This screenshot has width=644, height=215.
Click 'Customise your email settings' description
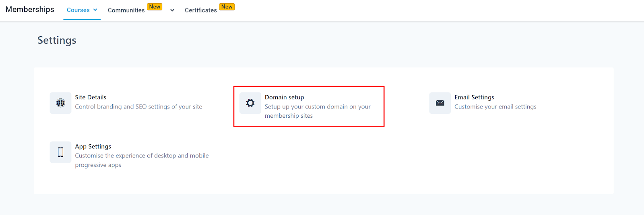tap(495, 106)
